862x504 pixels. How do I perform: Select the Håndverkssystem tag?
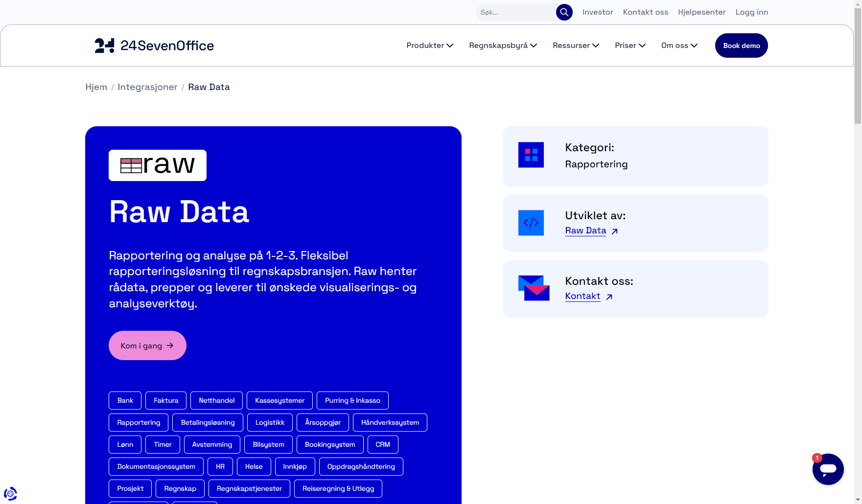tap(390, 422)
